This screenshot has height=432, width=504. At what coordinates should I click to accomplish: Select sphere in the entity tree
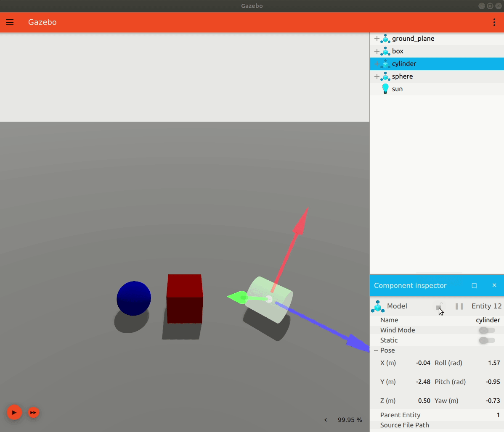pos(403,76)
